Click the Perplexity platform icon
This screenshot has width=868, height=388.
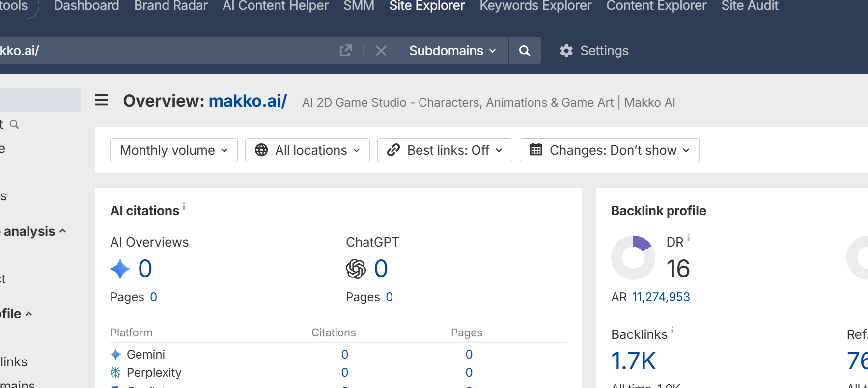(x=115, y=372)
